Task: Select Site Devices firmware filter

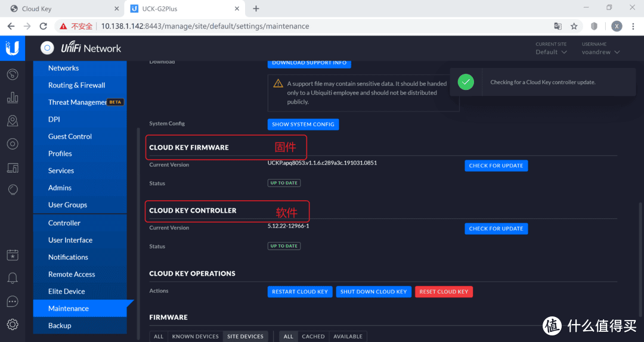Action: click(245, 336)
